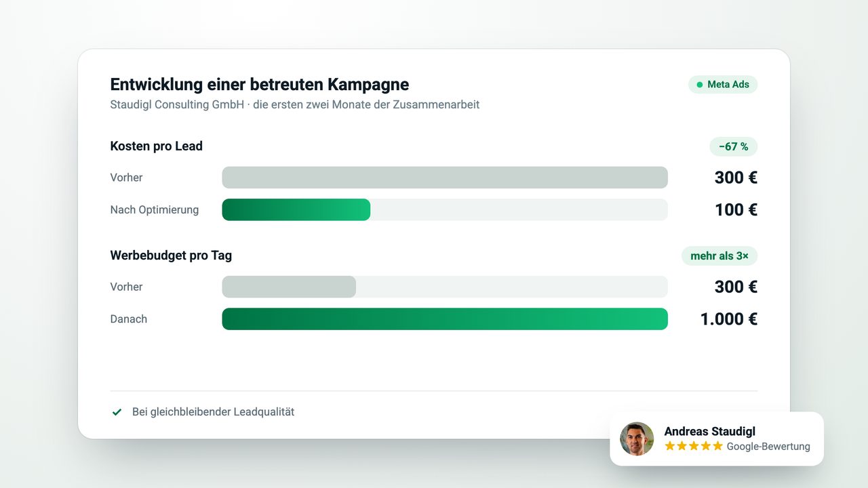Click the 'Werbebudget pro Tag' section title
The width and height of the screenshot is (868, 488).
(x=171, y=256)
